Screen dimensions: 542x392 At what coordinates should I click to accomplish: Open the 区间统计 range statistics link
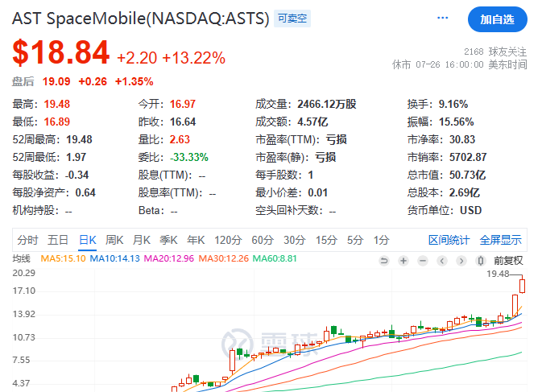[x=449, y=240]
